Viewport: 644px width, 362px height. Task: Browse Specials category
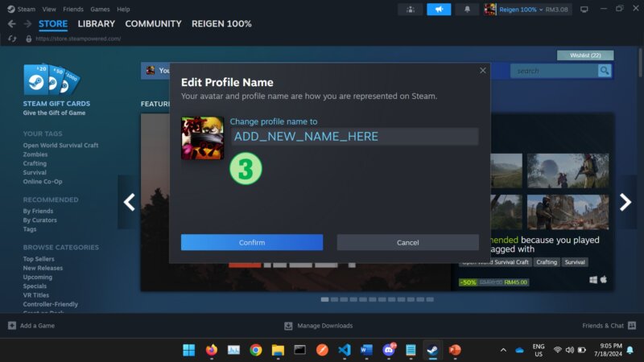click(35, 286)
